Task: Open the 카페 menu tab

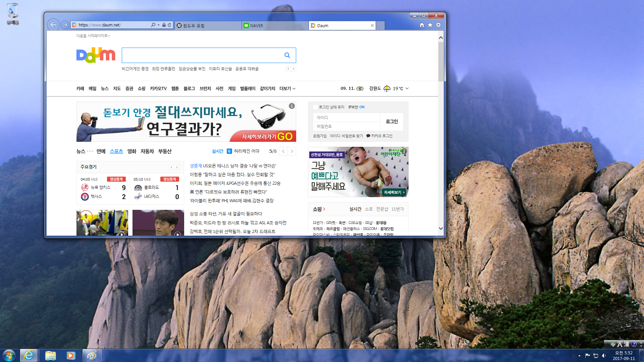Action: (80, 88)
